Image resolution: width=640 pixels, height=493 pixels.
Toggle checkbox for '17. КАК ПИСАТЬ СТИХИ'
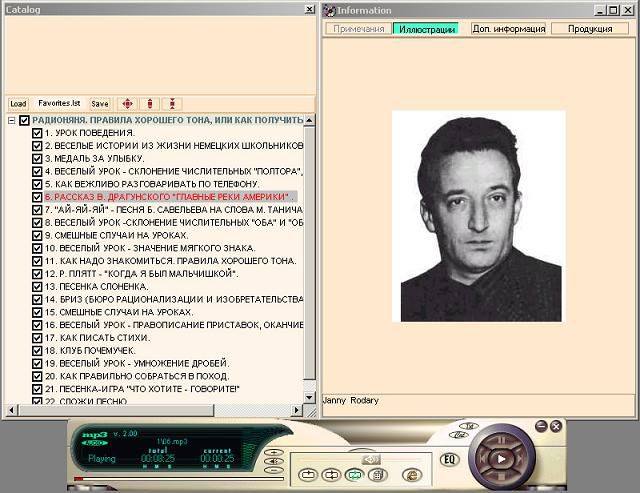click(37, 338)
